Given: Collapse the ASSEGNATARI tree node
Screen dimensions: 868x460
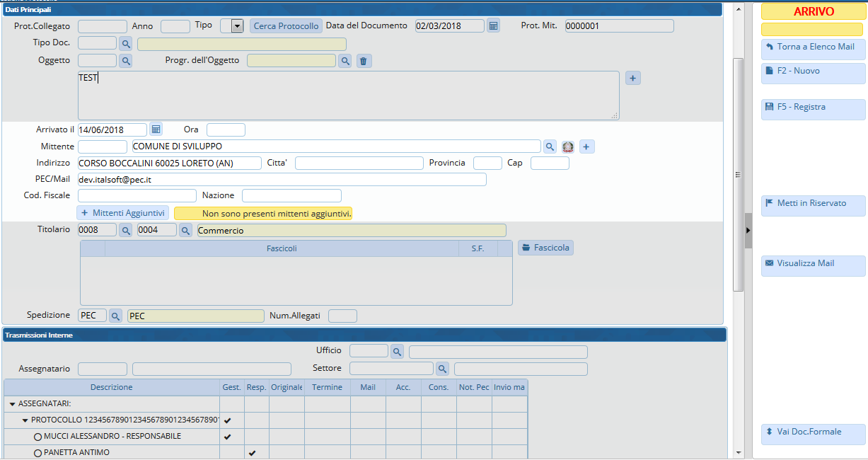Looking at the screenshot, I should coord(12,404).
